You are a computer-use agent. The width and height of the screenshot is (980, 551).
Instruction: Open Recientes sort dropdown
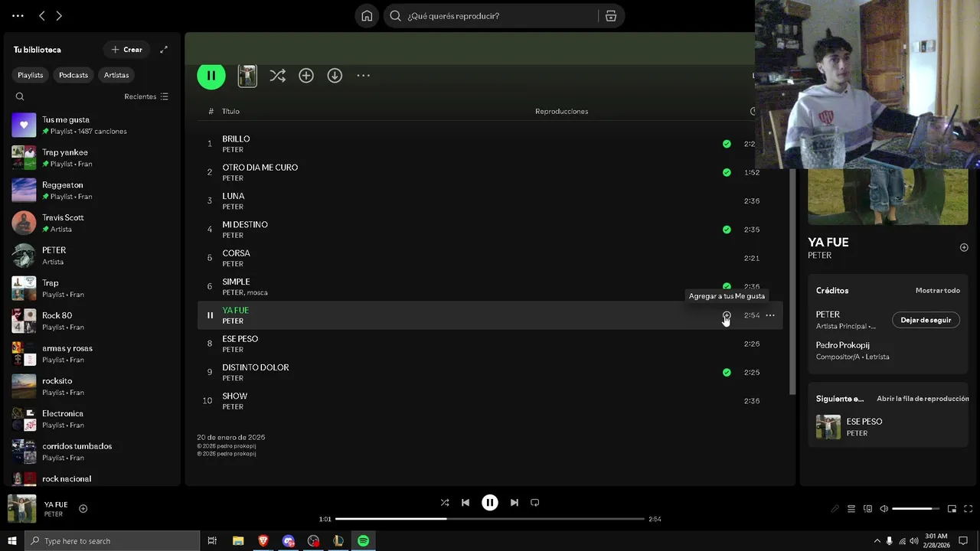pos(146,96)
